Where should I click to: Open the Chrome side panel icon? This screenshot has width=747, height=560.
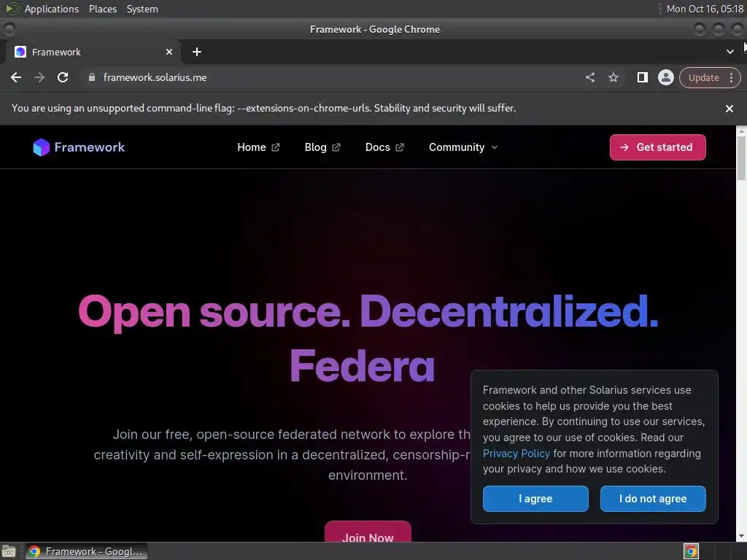pyautogui.click(x=642, y=77)
